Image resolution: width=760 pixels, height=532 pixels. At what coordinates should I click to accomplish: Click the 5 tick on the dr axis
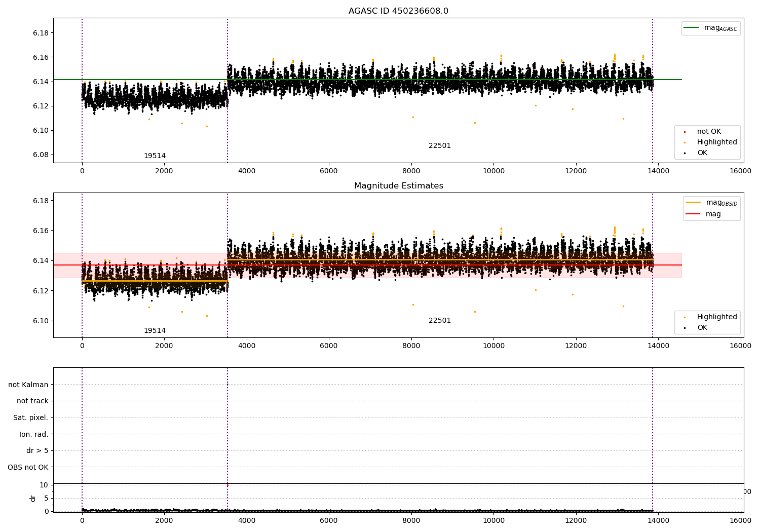(46, 499)
